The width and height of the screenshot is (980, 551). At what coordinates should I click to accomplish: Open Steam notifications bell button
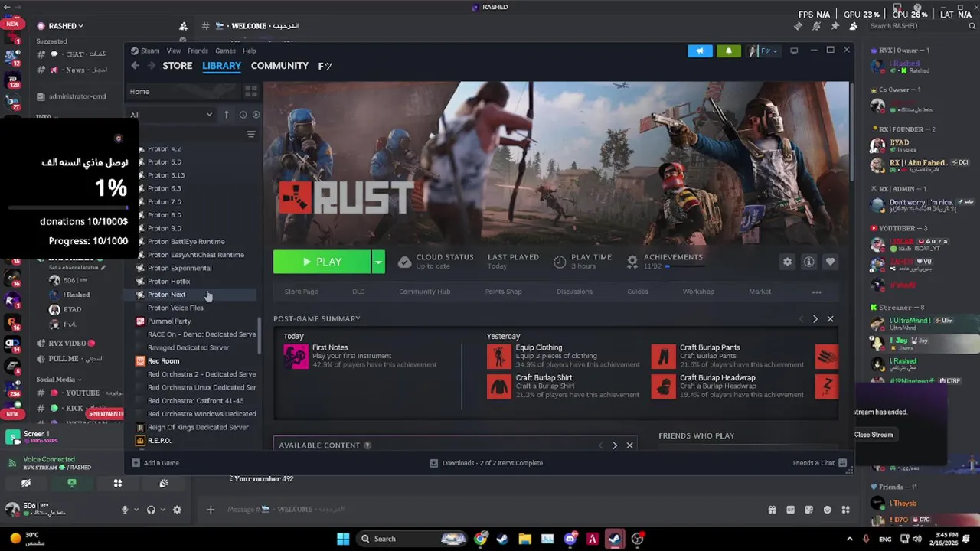pyautogui.click(x=728, y=51)
